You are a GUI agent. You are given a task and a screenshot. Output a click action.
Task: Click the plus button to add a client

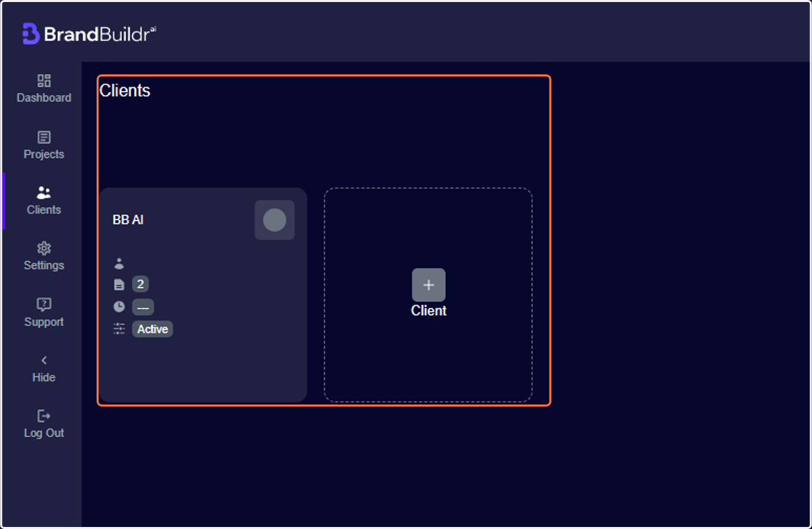pos(429,285)
